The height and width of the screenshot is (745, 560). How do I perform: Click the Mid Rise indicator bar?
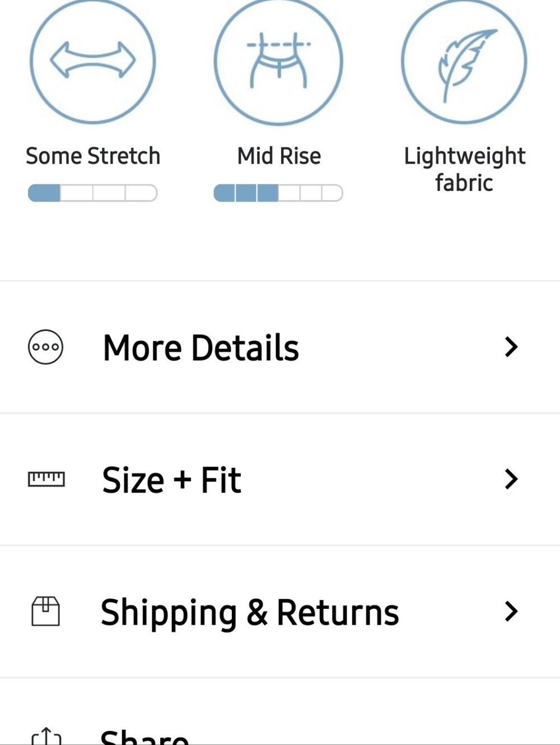[x=278, y=193]
